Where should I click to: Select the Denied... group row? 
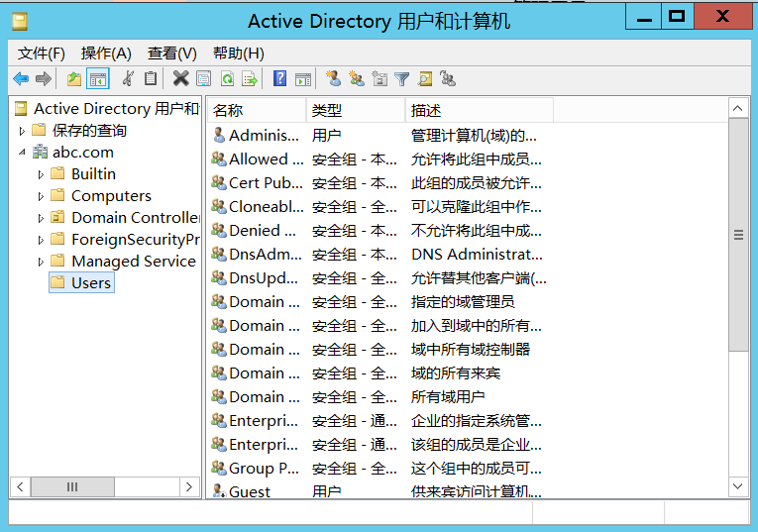click(x=375, y=231)
